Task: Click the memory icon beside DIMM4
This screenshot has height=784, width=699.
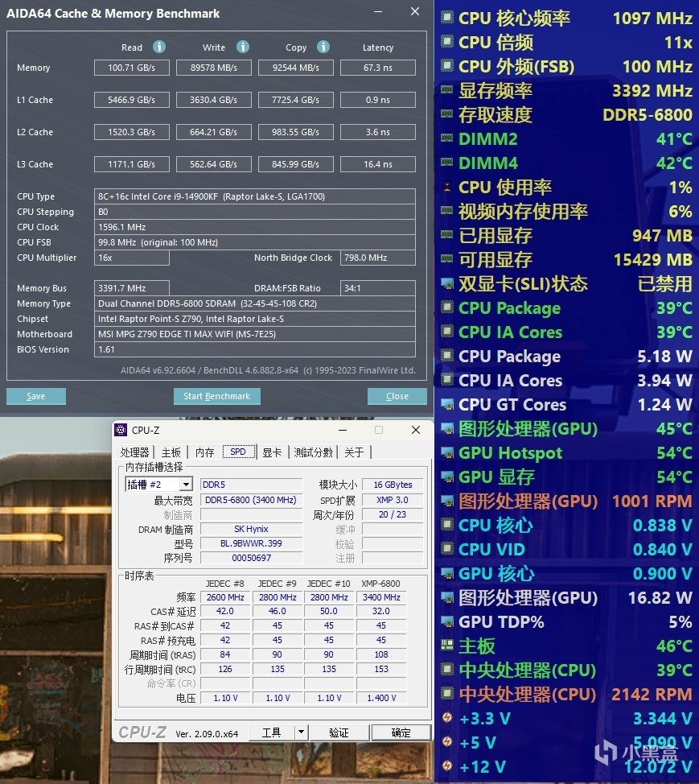Action: click(446, 163)
